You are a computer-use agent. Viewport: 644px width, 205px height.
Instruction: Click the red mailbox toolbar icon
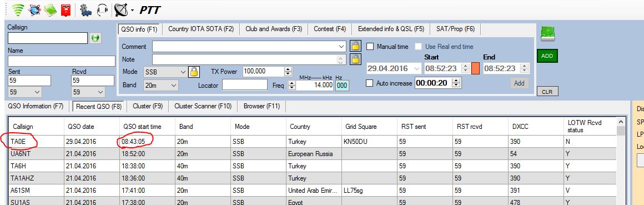(x=66, y=9)
